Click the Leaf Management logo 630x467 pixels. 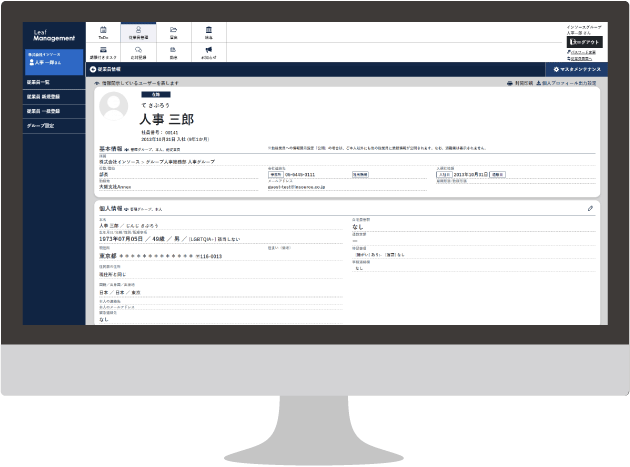pos(54,35)
